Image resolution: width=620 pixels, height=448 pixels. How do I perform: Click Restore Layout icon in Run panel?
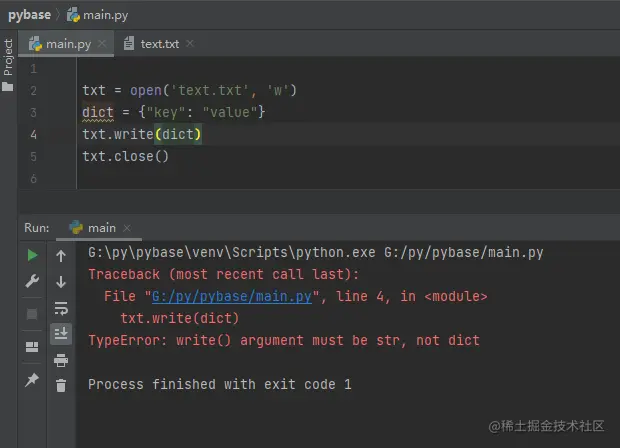click(x=32, y=347)
